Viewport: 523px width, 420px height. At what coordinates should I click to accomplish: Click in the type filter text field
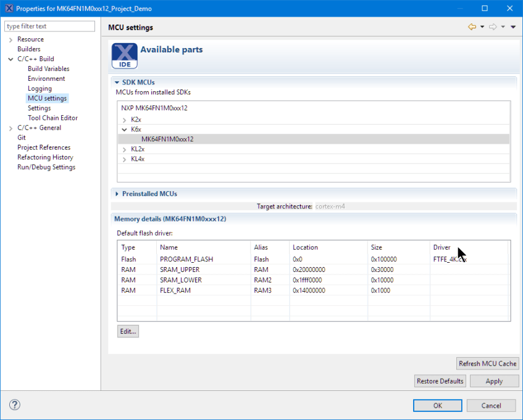coord(49,27)
